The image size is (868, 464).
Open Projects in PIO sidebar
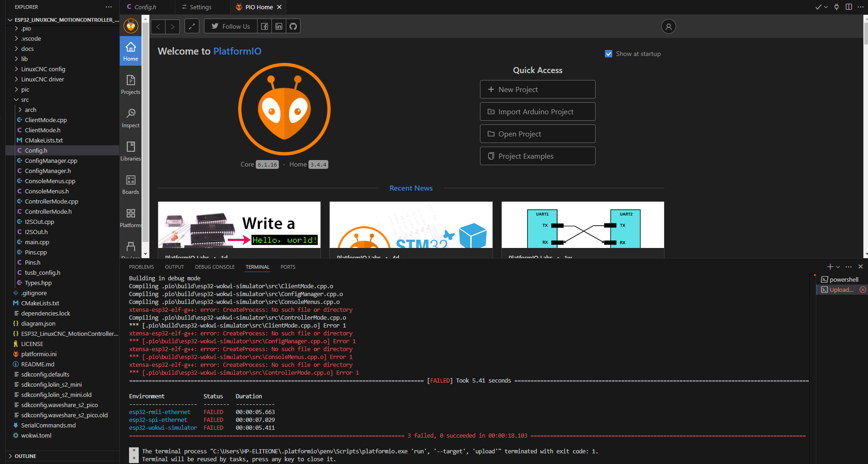click(x=131, y=85)
